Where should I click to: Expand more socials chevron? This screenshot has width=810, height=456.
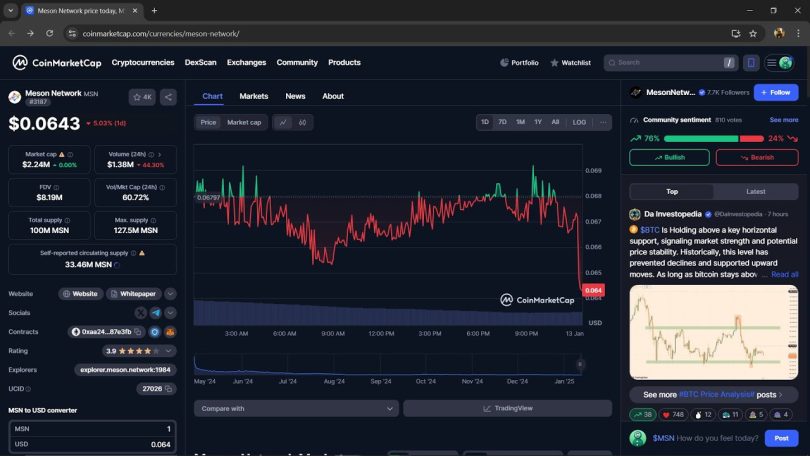[170, 313]
